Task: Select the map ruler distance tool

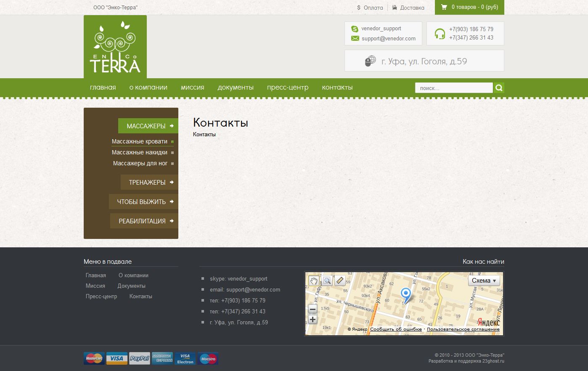Action: point(340,281)
